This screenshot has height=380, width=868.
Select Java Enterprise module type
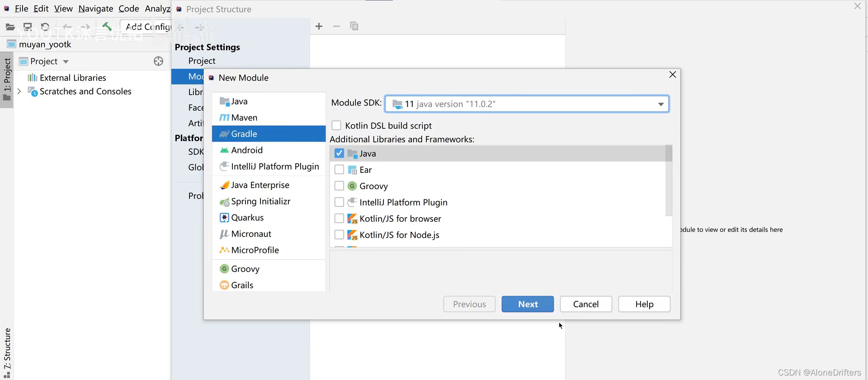(269, 185)
